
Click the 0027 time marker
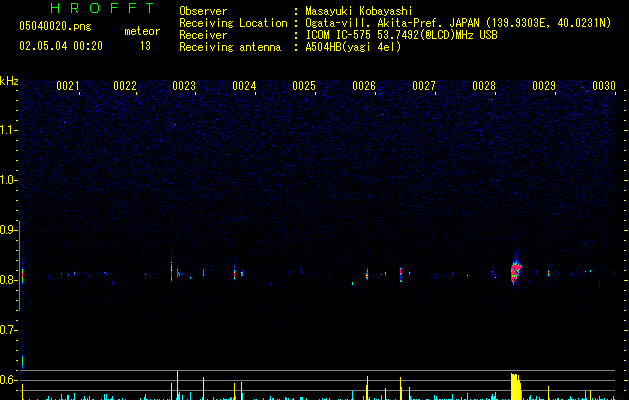coord(424,86)
